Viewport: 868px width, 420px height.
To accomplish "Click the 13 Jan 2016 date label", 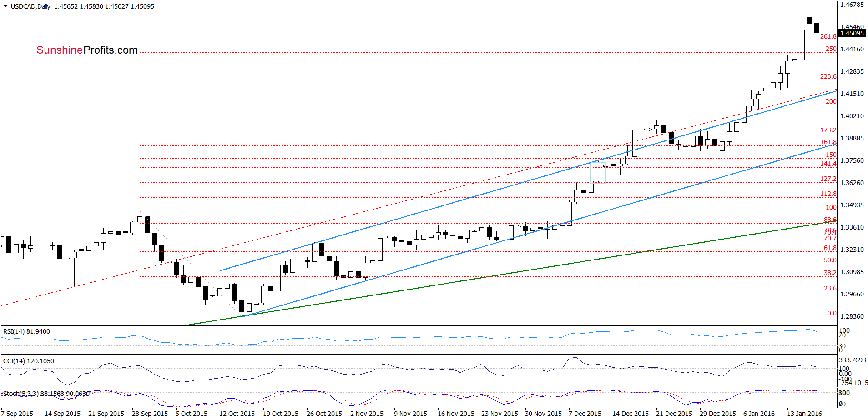I will coord(804,414).
